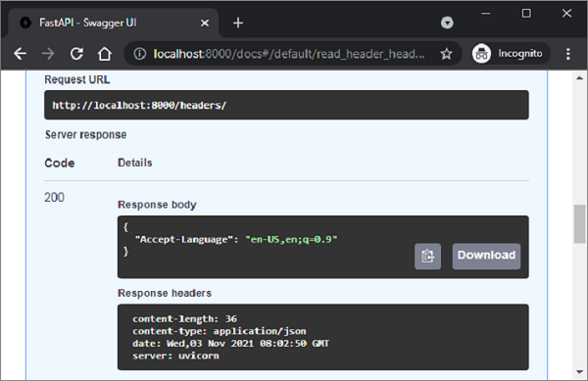The image size is (588, 381).
Task: Click the Request URL heading
Action: [77, 79]
